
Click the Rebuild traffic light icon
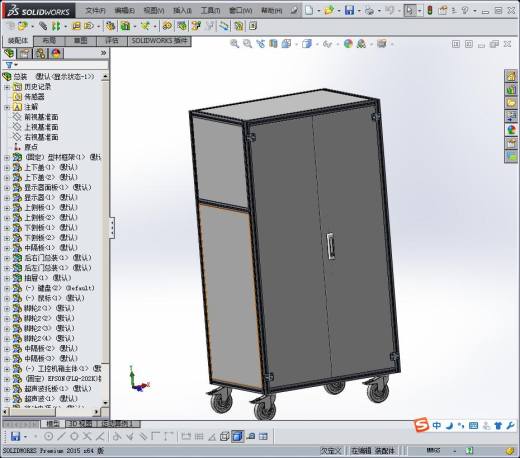(430, 10)
